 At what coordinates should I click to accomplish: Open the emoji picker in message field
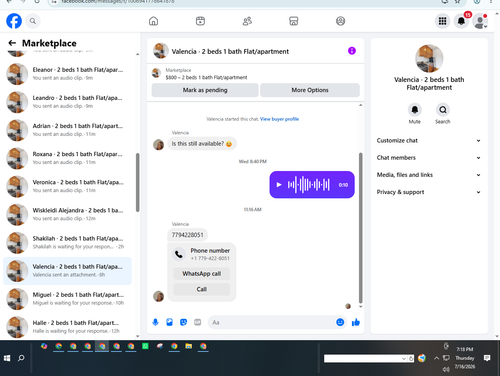340,322
